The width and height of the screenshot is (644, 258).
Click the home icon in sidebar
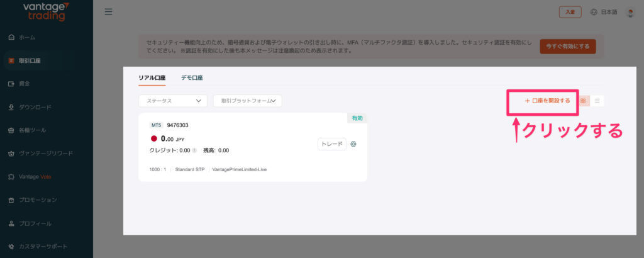(x=11, y=37)
